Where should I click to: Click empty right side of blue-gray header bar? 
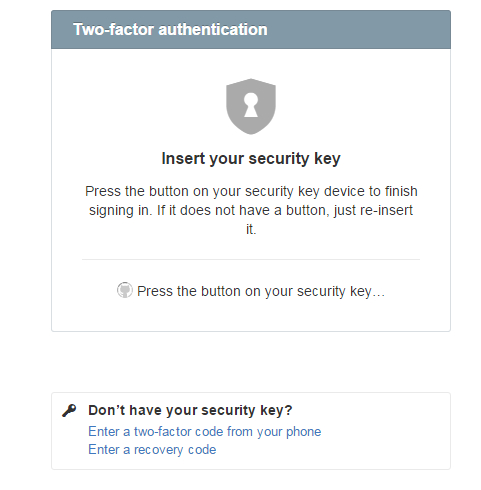(x=360, y=29)
